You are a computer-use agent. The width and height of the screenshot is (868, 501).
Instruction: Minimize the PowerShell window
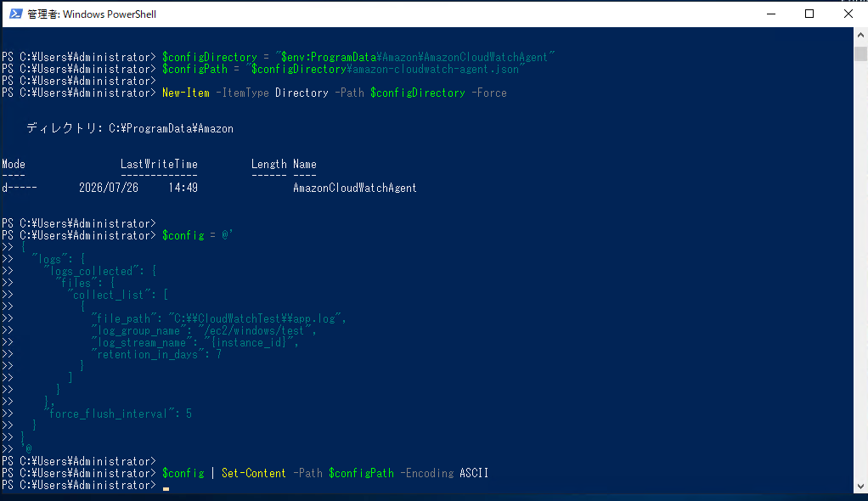[770, 14]
